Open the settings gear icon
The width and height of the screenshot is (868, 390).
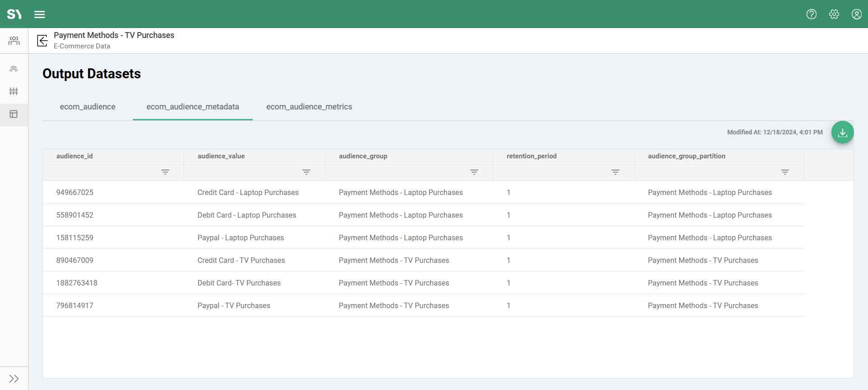834,14
